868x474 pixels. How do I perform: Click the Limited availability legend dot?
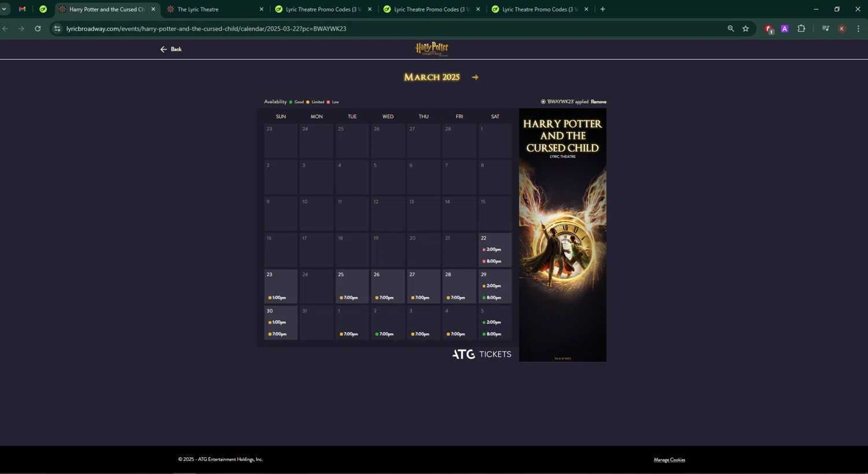tap(308, 102)
